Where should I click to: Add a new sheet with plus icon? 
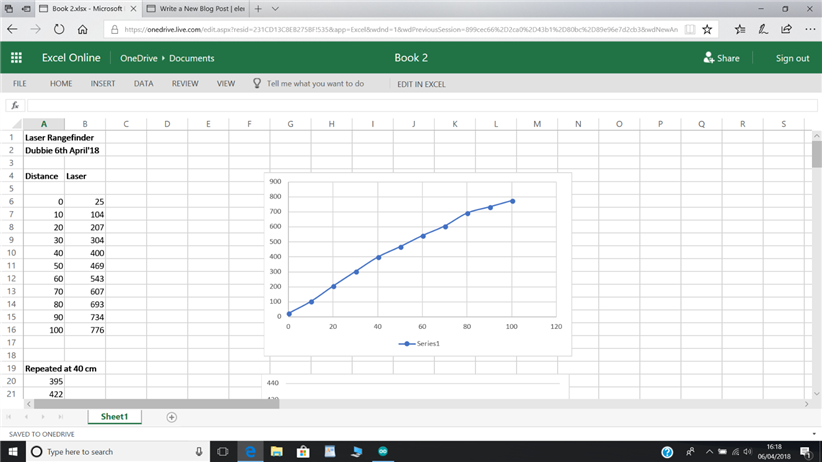tap(171, 417)
